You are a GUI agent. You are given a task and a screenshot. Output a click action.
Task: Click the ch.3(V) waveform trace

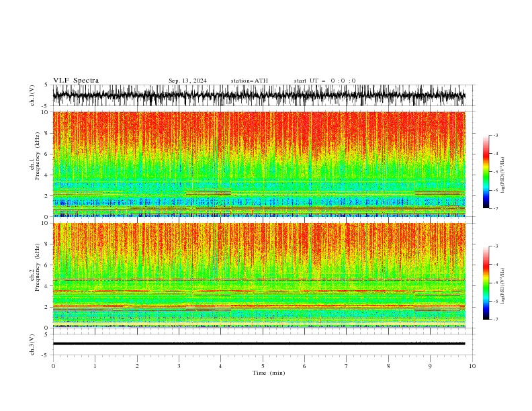pos(259,344)
